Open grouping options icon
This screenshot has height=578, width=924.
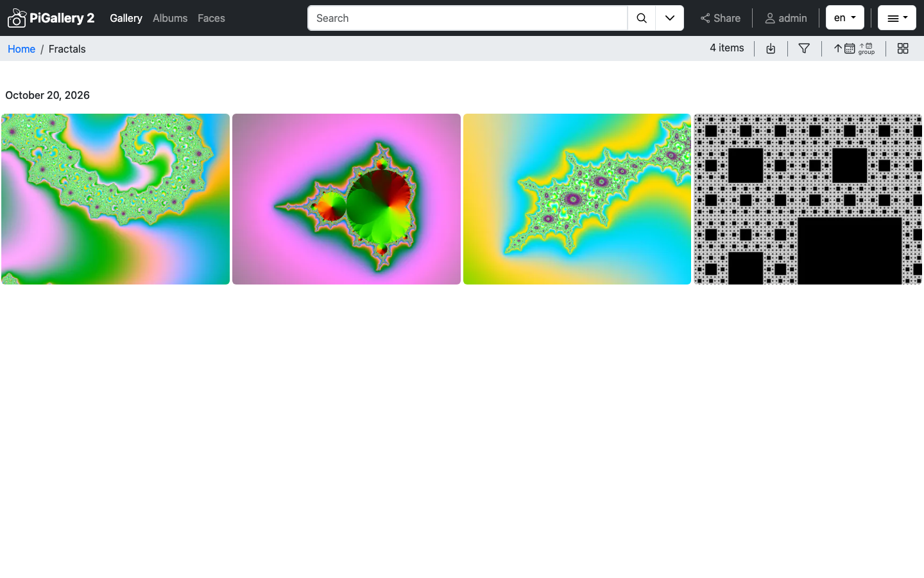867,49
